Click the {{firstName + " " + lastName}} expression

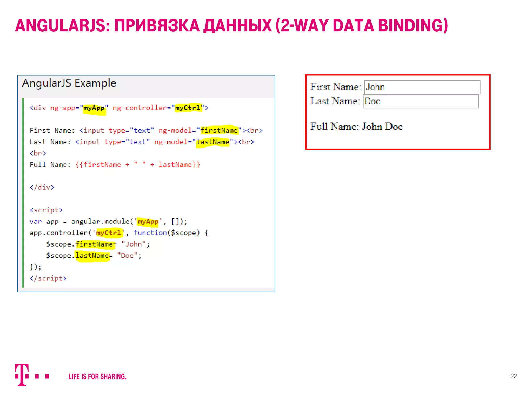pos(138,164)
